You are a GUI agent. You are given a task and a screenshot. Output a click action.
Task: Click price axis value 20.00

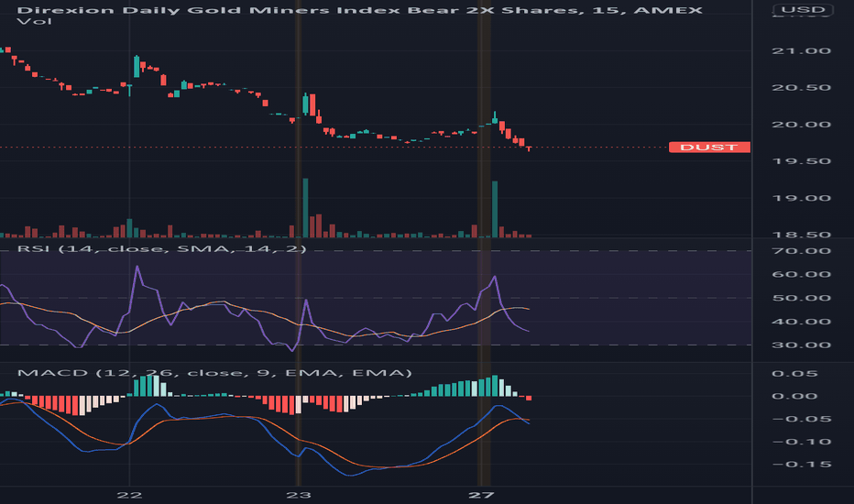click(801, 125)
